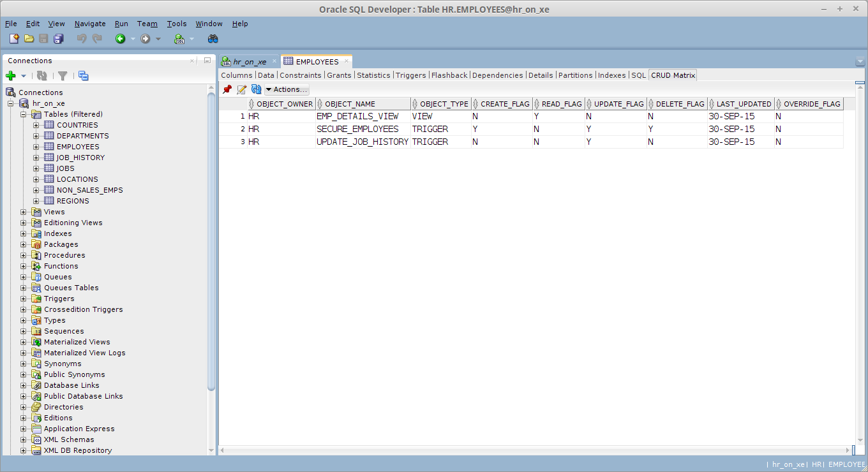Click the red pushpin Freeze View icon

(x=227, y=89)
